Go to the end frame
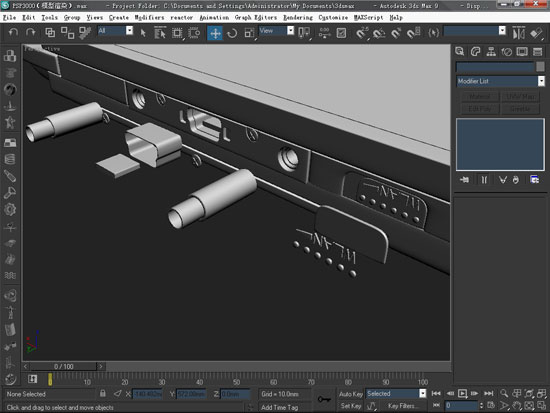 pyautogui.click(x=489, y=393)
